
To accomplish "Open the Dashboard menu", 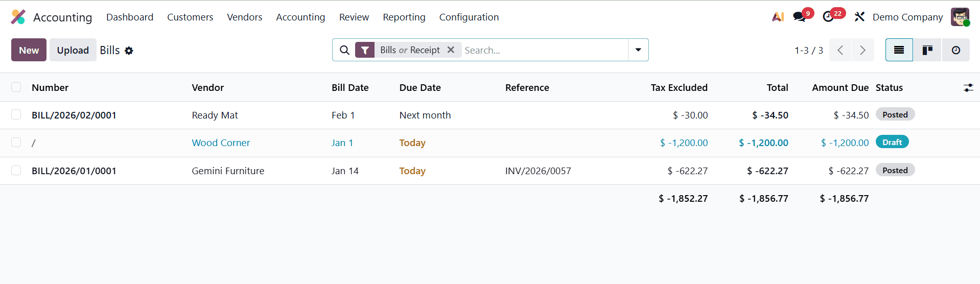I will point(130,17).
